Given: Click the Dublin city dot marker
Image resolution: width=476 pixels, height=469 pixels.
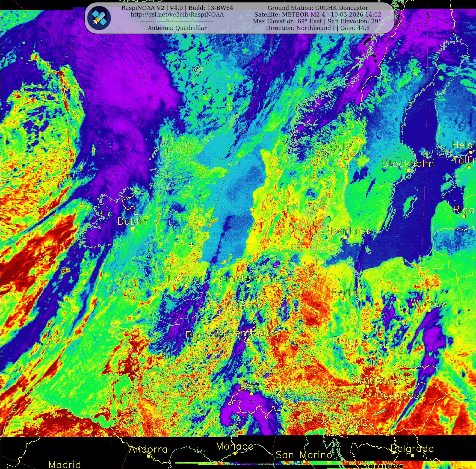Looking at the screenshot, I should tap(132, 229).
